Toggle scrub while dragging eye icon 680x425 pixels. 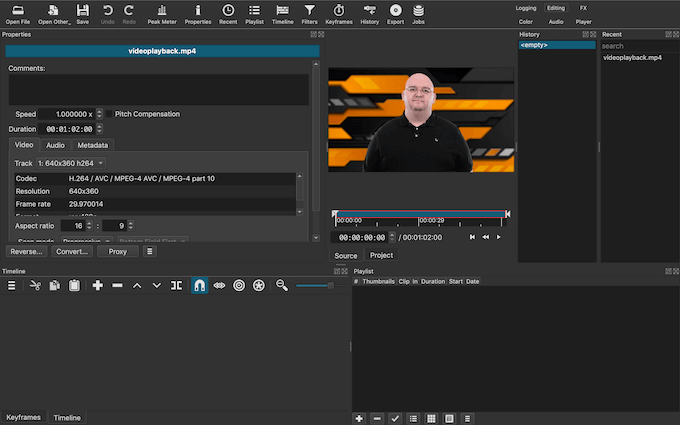(x=219, y=285)
